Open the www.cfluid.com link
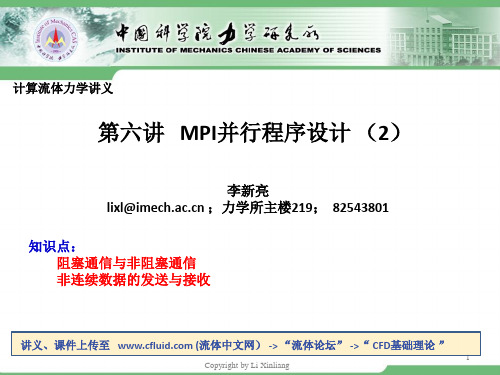500x375 pixels. click(155, 345)
